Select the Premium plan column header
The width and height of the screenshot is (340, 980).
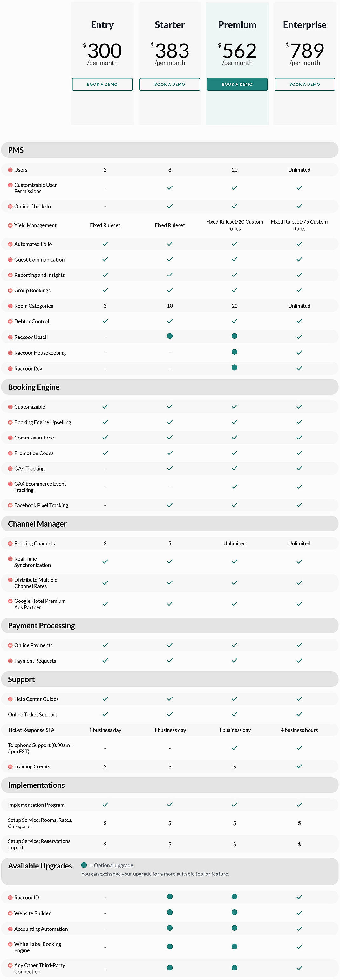click(237, 25)
